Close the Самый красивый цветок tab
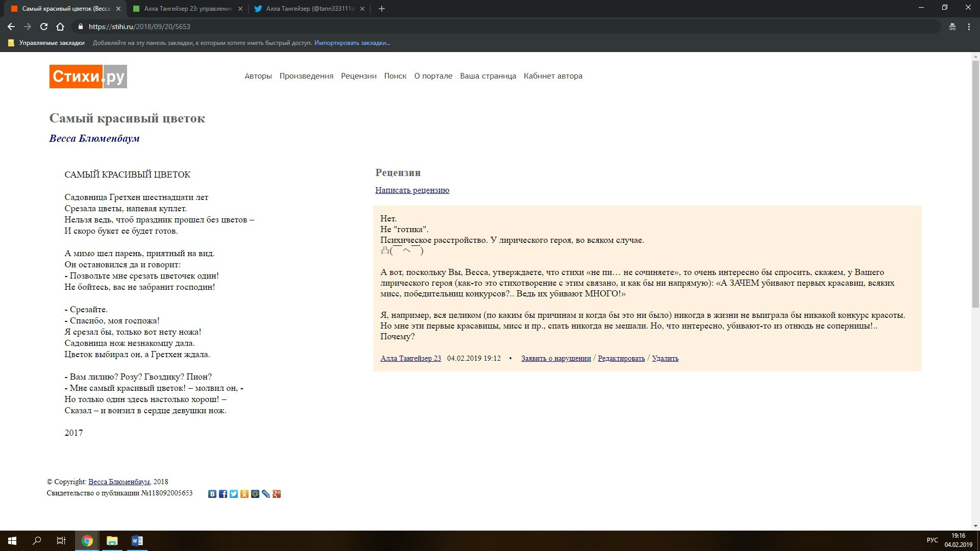 tap(118, 9)
